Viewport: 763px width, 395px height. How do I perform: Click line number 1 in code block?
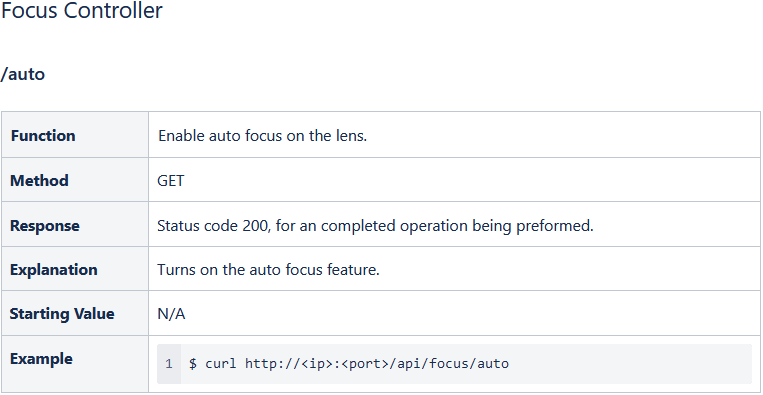point(169,364)
